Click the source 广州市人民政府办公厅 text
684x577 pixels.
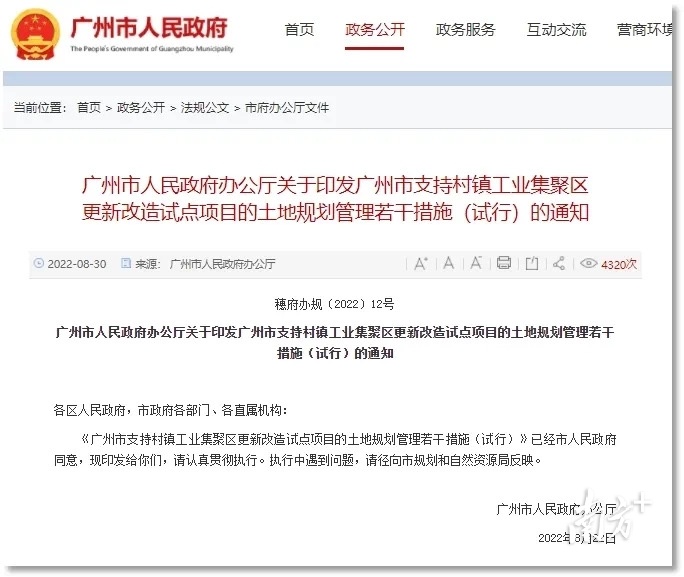click(222, 264)
